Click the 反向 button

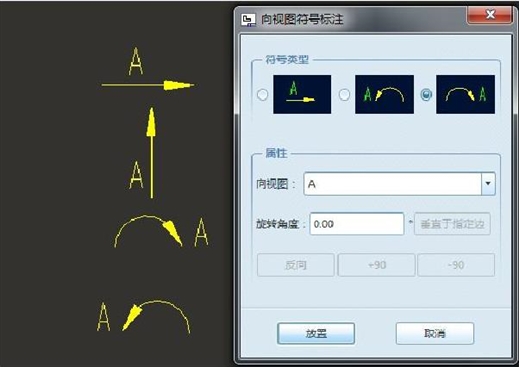click(x=296, y=265)
